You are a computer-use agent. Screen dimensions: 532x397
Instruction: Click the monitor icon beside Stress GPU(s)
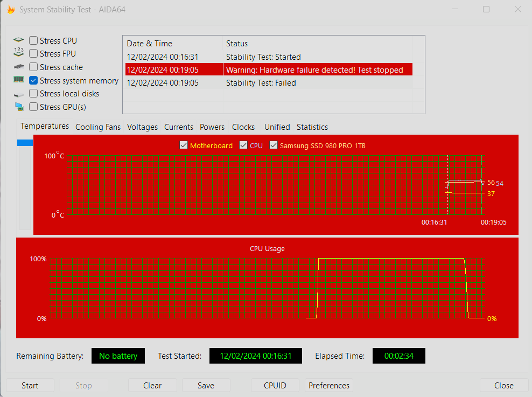click(19, 107)
